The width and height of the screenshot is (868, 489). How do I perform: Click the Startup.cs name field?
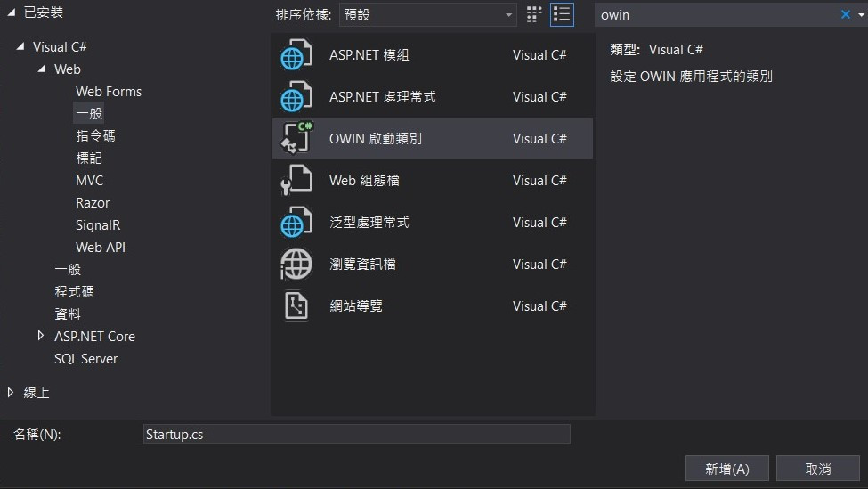356,434
